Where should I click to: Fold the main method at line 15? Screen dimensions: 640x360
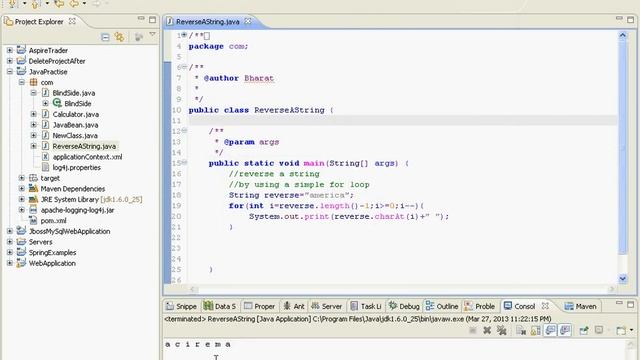(x=184, y=162)
